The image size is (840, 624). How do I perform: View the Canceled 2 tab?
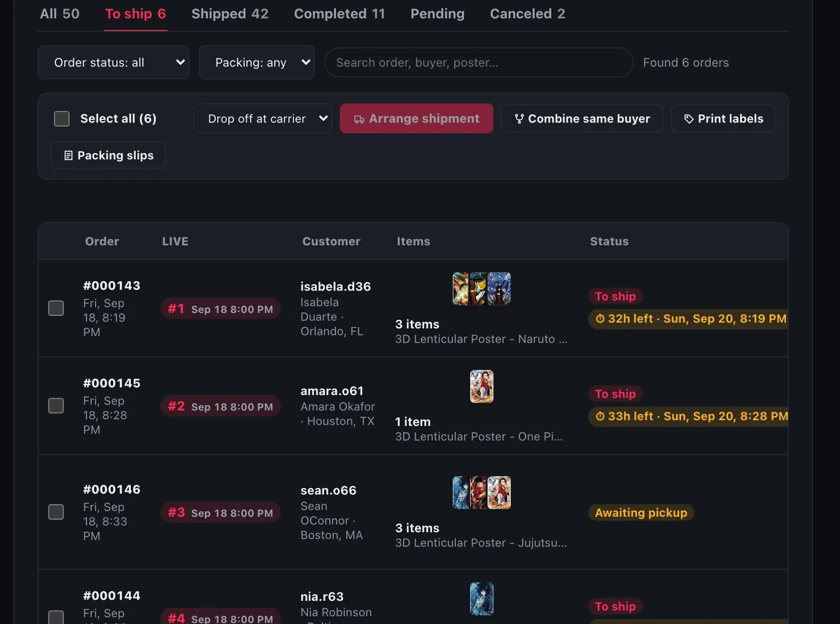(528, 14)
